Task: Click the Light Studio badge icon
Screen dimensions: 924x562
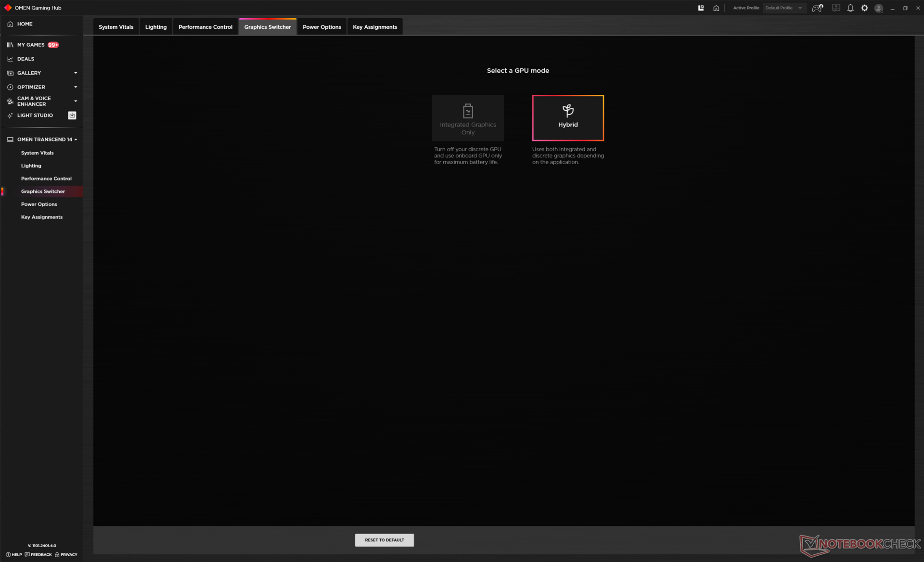Action: 72,115
